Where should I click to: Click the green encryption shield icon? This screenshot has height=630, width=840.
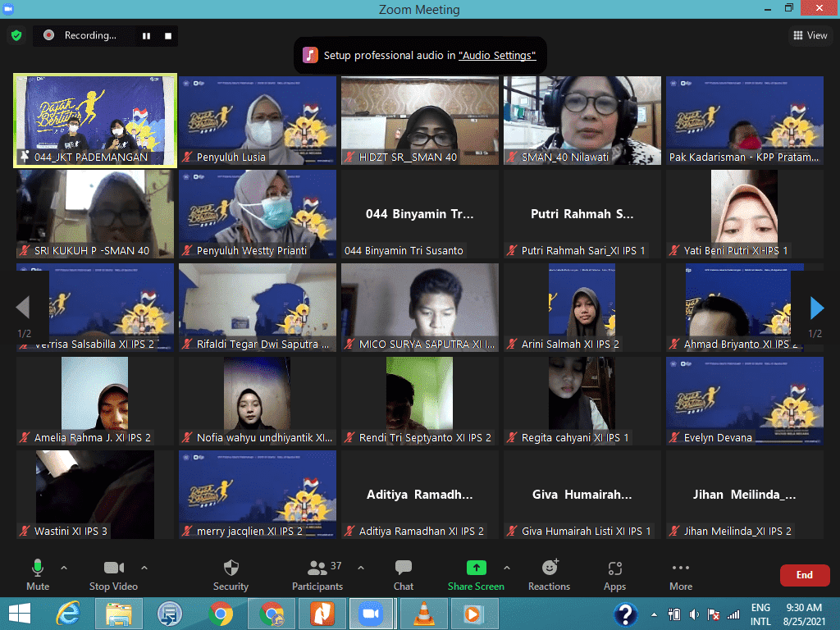pyautogui.click(x=16, y=35)
